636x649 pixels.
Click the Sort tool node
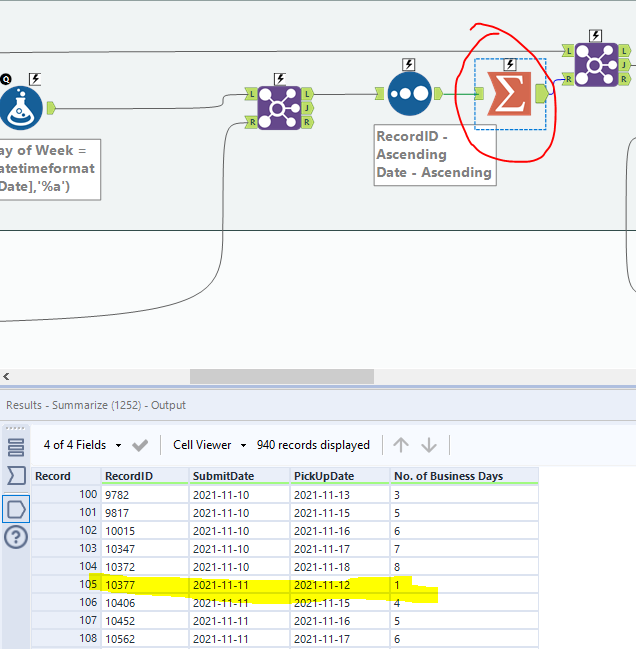(409, 94)
